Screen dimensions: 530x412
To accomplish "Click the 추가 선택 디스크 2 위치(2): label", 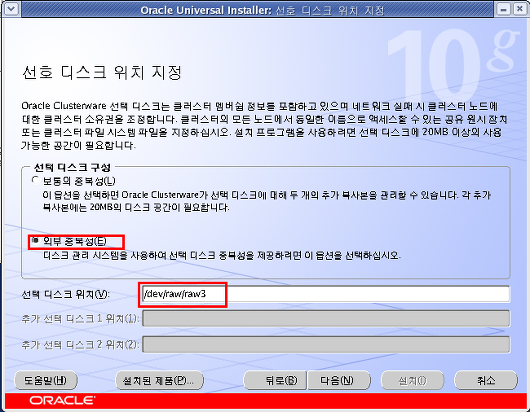I will [x=80, y=344].
